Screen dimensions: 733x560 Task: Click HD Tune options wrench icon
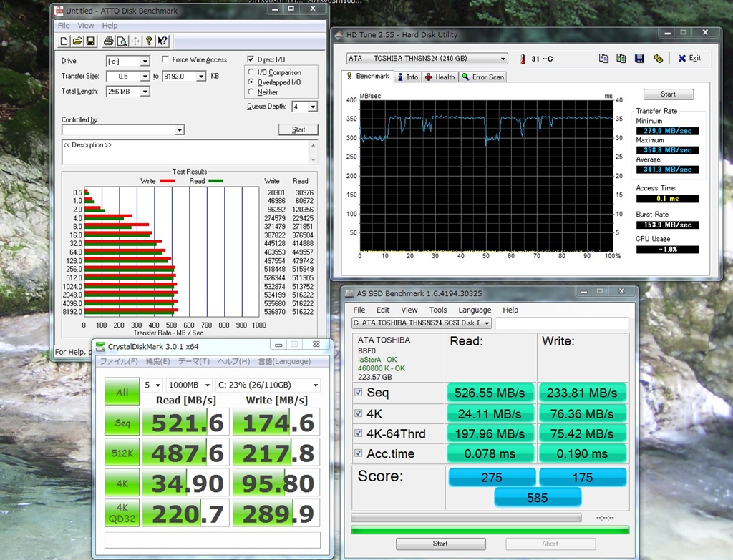[658, 59]
